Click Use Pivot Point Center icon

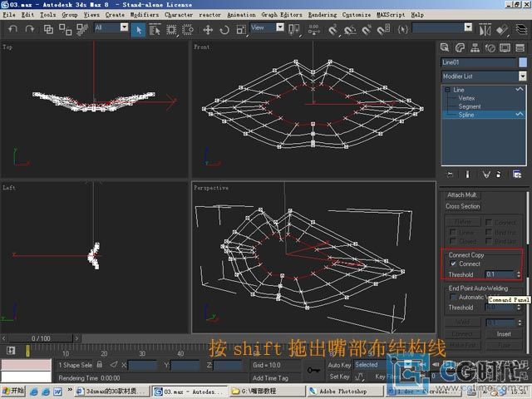[293, 30]
